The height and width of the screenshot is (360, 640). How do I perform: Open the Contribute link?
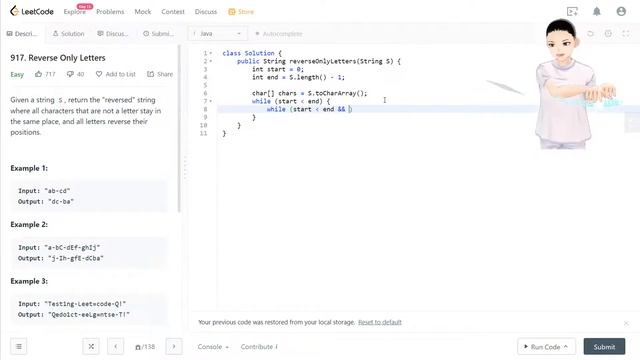[x=259, y=347]
